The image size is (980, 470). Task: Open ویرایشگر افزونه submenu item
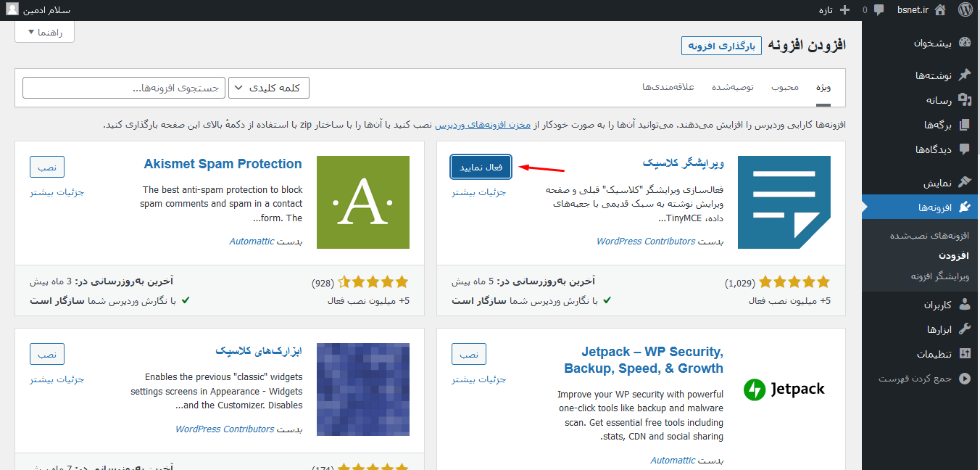(939, 276)
